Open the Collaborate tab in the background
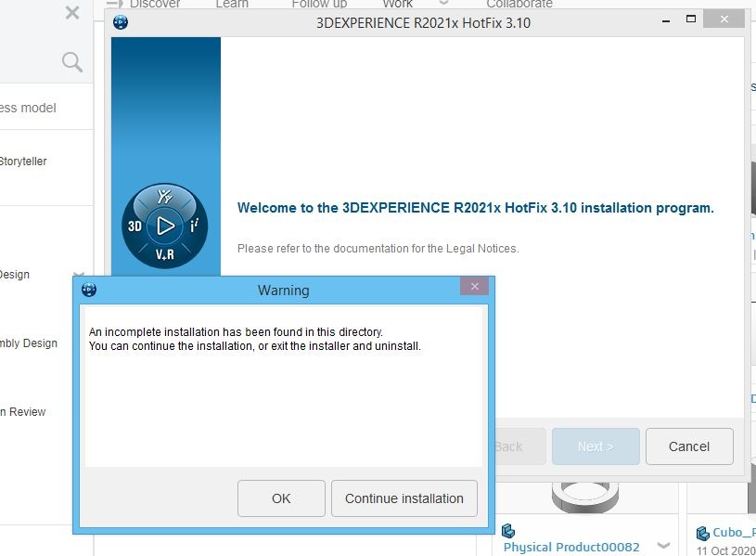The height and width of the screenshot is (556, 756). pyautogui.click(x=519, y=4)
